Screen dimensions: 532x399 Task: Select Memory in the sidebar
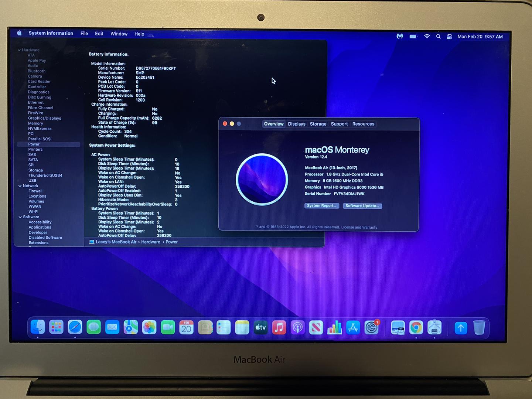(x=35, y=123)
